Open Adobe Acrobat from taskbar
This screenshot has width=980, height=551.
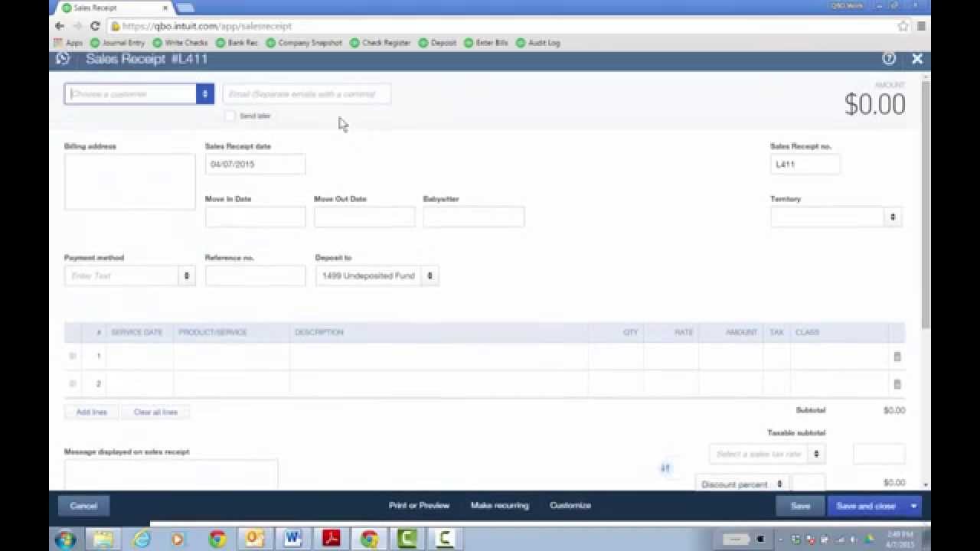(x=331, y=539)
